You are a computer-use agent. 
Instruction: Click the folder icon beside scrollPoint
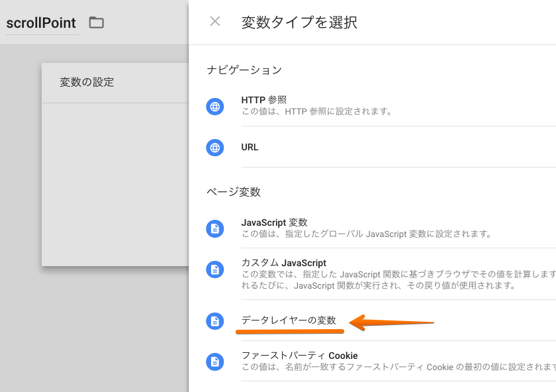[x=97, y=23]
